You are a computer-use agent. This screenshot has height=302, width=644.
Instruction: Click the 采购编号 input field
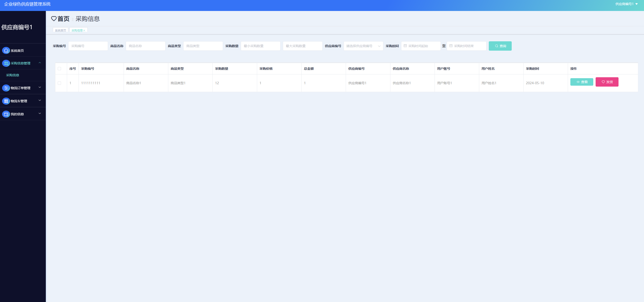point(88,46)
